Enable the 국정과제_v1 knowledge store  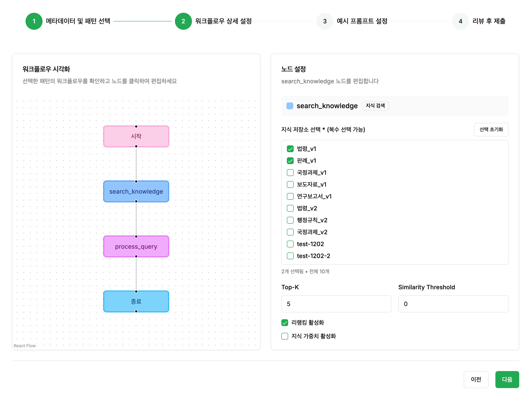click(x=290, y=173)
